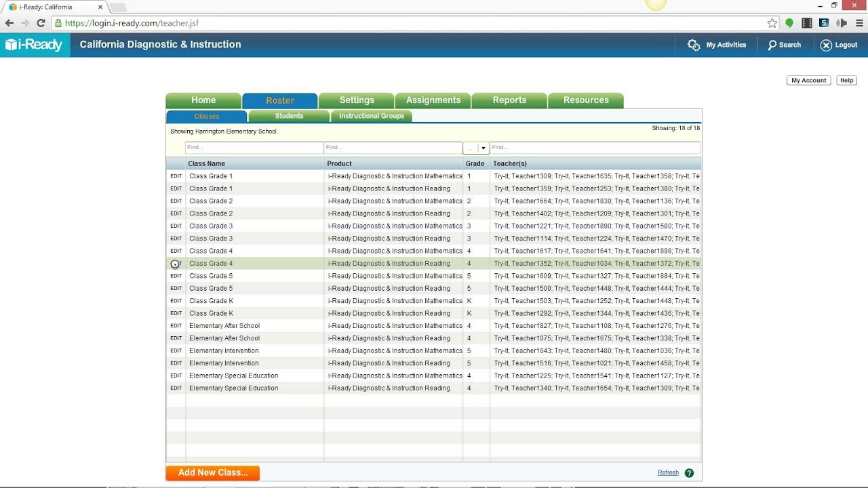
Task: Open Instructional Groups sub-tab
Action: pos(372,116)
